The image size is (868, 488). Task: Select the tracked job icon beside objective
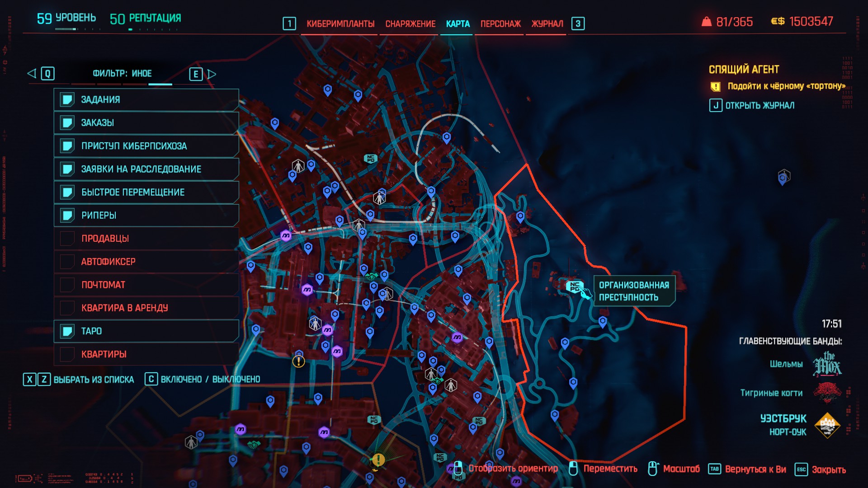(x=715, y=86)
